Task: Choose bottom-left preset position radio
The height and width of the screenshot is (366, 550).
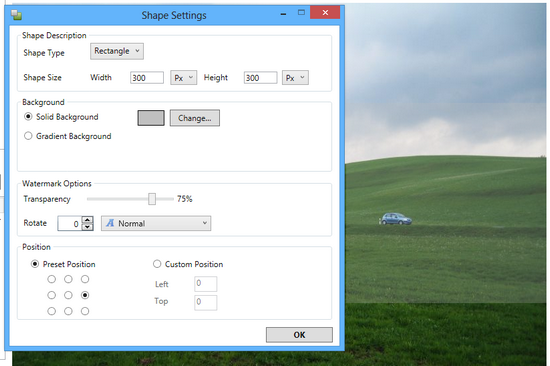Action: coord(52,311)
